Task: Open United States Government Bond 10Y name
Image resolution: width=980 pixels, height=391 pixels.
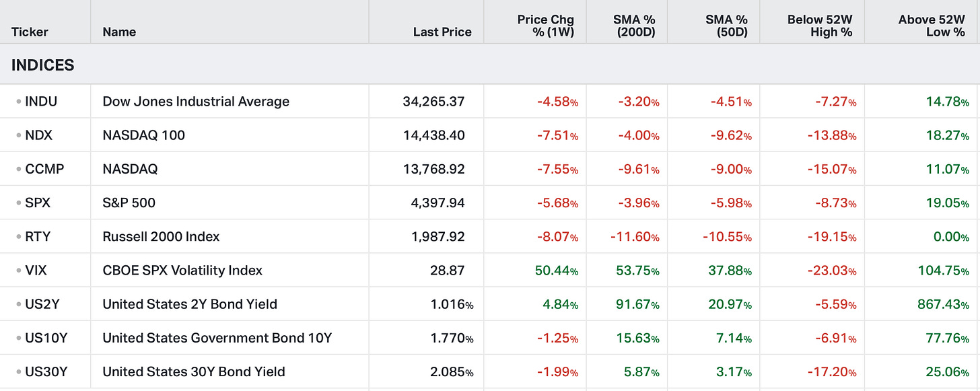Action: pos(217,337)
